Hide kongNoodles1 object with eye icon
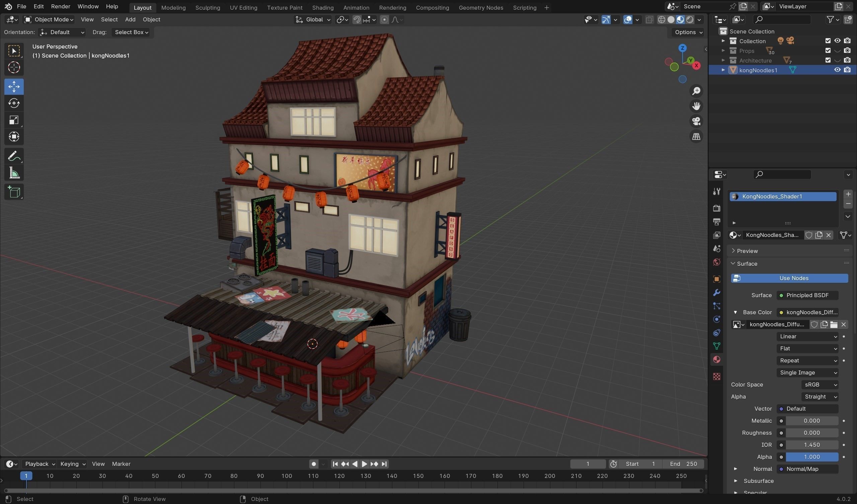The image size is (857, 504). click(x=837, y=70)
